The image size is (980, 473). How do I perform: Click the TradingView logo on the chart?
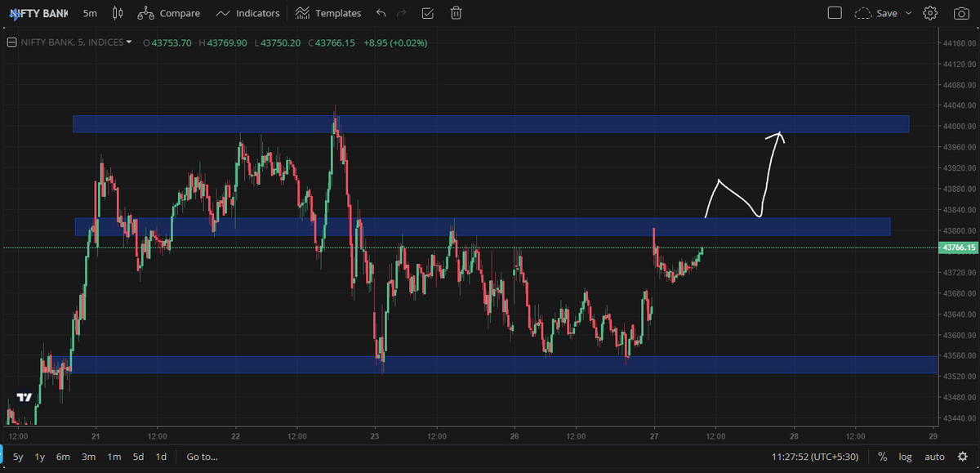(x=24, y=398)
